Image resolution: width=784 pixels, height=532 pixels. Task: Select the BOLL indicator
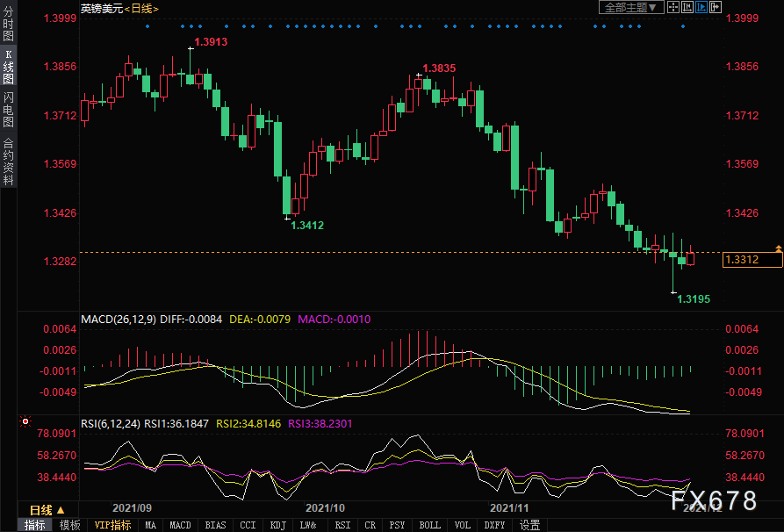click(x=430, y=525)
